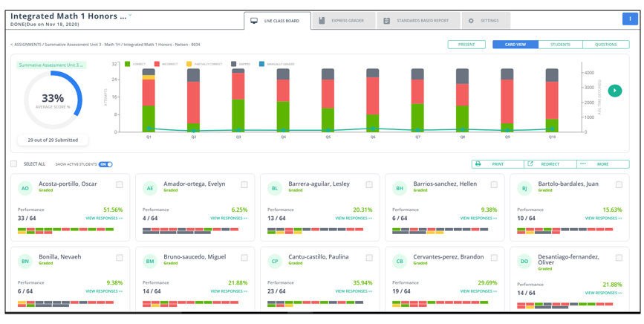Click the blue vertical-dots options icon

coord(630,19)
